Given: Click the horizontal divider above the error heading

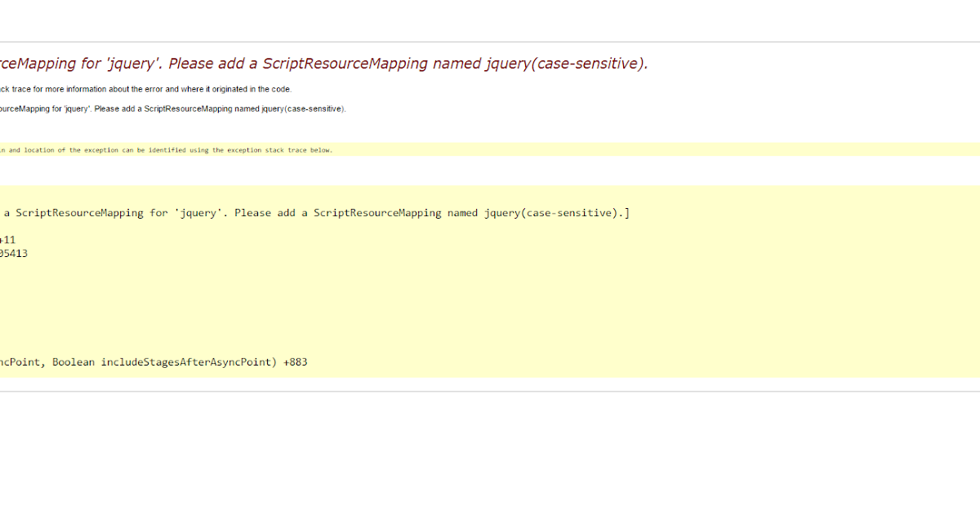Looking at the screenshot, I should tap(490, 42).
